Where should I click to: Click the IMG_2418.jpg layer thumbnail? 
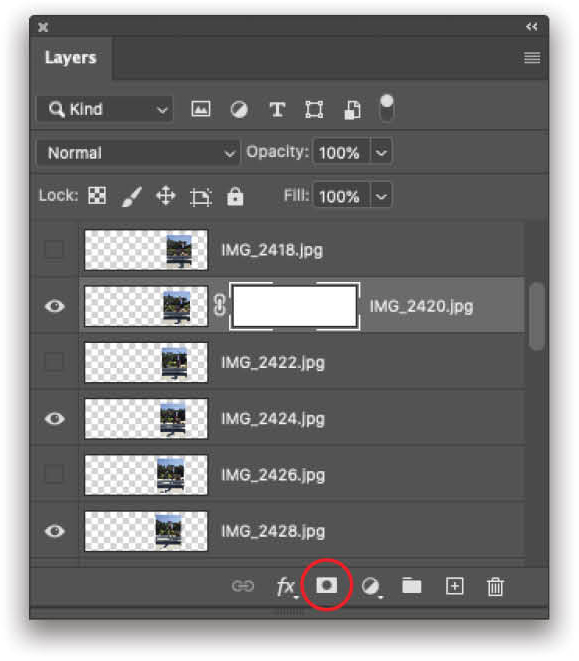click(x=146, y=250)
